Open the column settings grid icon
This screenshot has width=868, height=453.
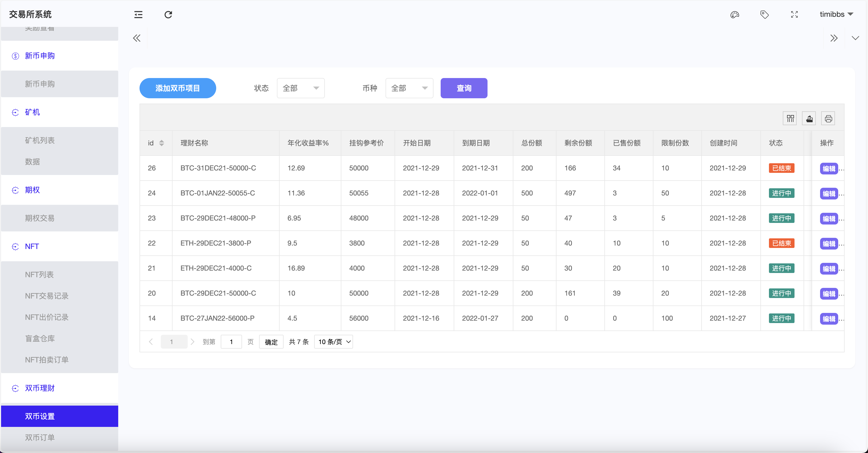point(790,118)
